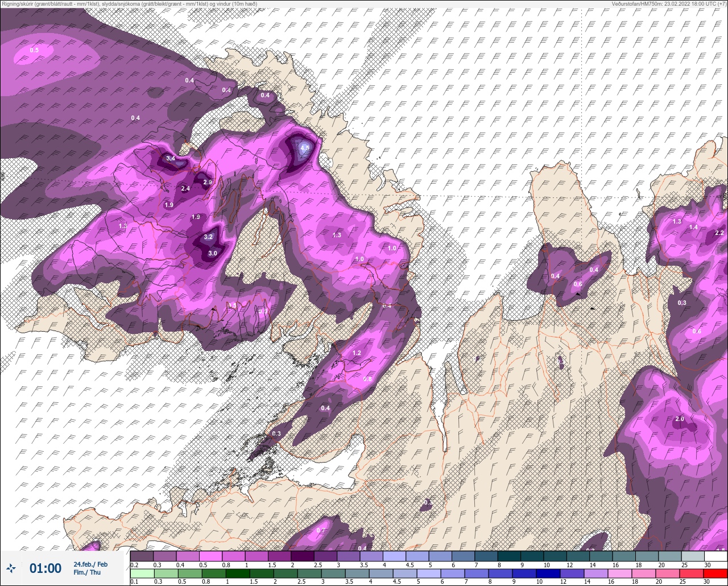Pick upper legend swatch between 0.2 and 0.3

pyautogui.click(x=142, y=556)
